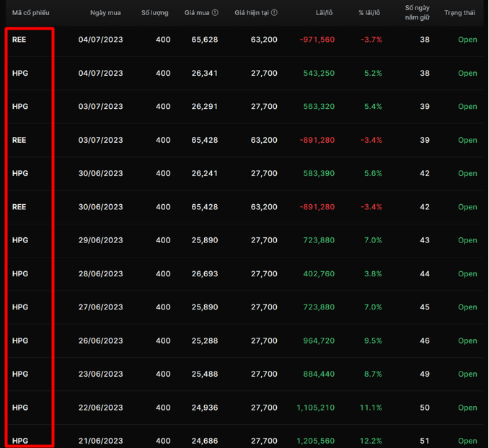489x448 pixels.
Task: Click holding days value 49
Action: [x=425, y=374]
